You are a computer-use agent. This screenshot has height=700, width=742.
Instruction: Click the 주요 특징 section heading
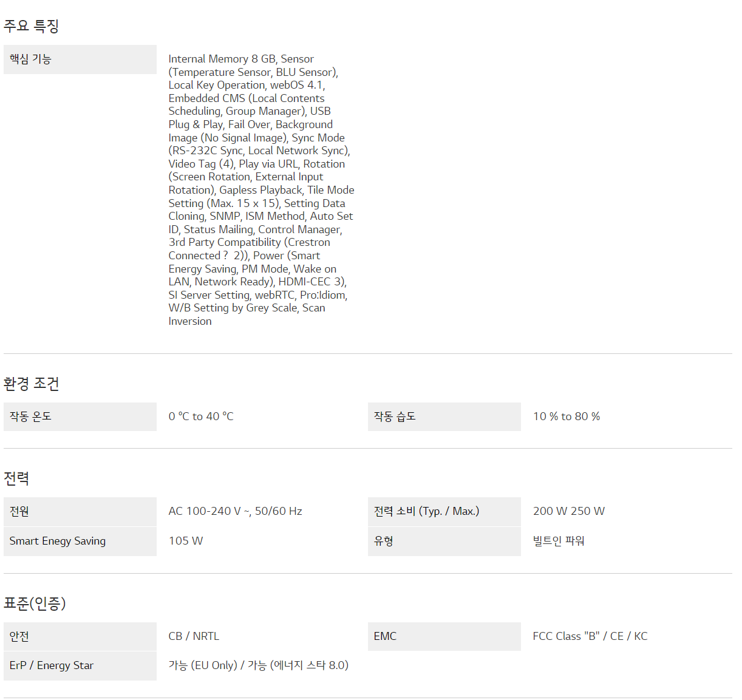pyautogui.click(x=31, y=26)
